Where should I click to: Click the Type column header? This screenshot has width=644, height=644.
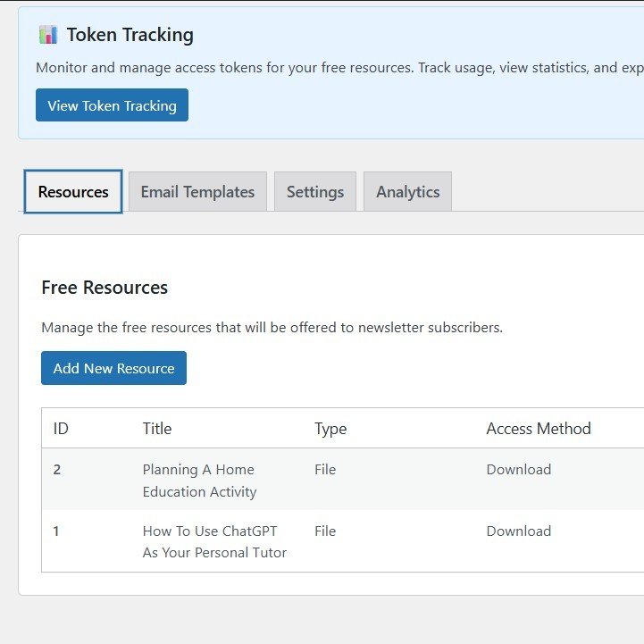coord(330,429)
